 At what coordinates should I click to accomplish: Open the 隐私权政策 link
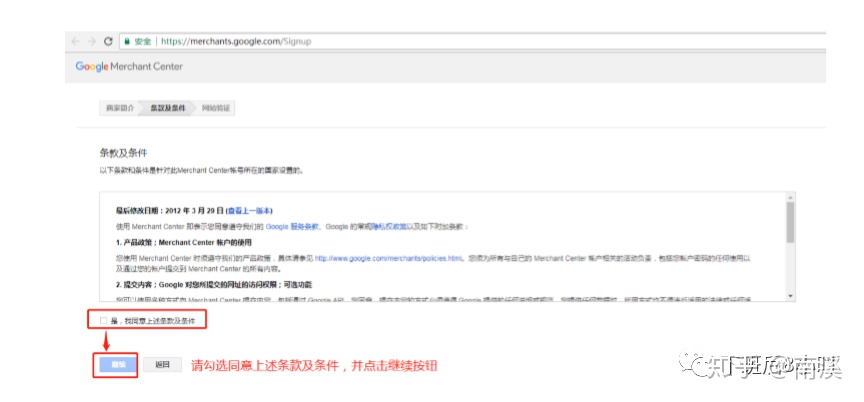pos(388,226)
